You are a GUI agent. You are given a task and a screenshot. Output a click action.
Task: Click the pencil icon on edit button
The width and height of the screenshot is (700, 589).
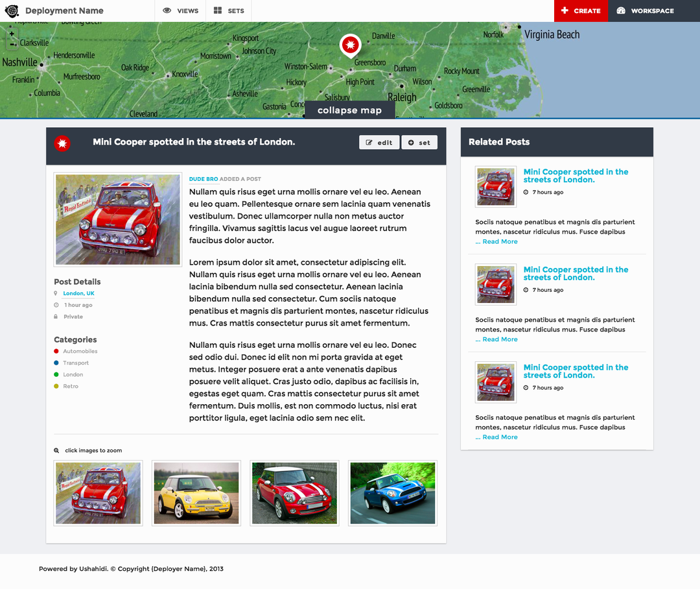pos(369,143)
